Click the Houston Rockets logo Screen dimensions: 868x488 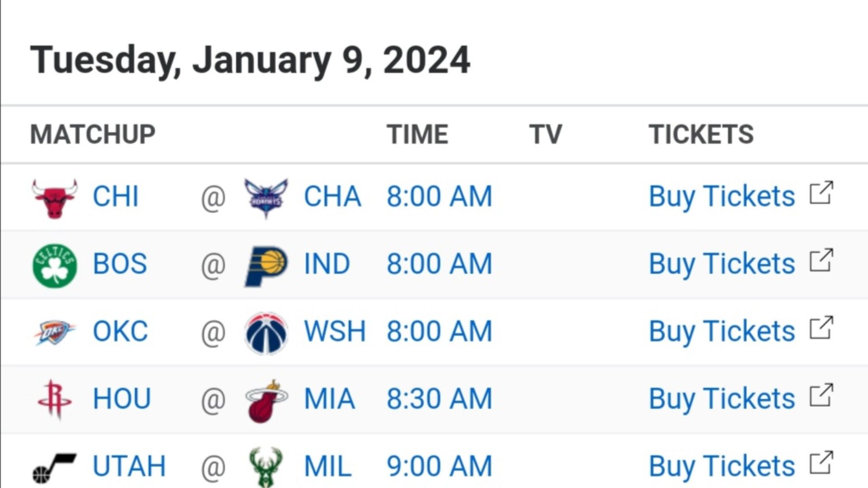click(55, 399)
